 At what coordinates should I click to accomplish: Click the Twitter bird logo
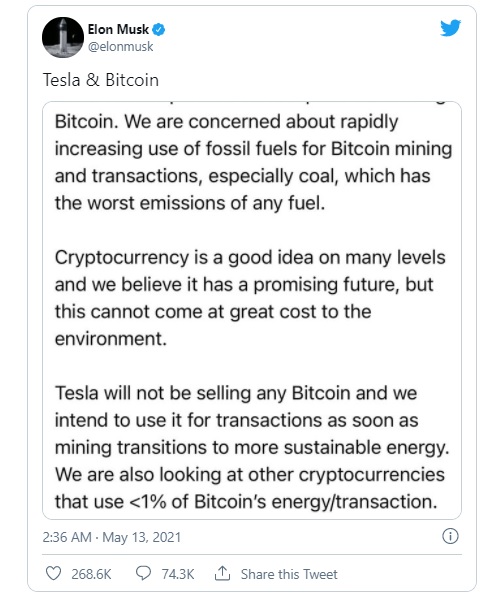coord(450,28)
